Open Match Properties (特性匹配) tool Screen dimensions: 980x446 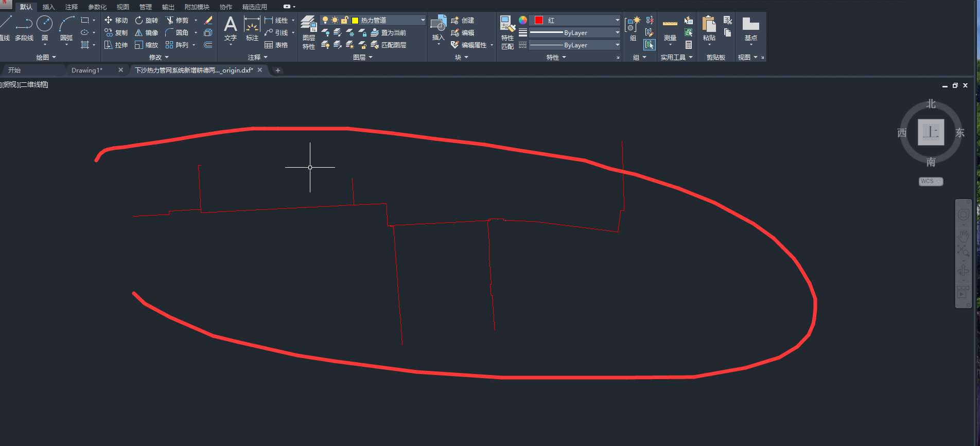pos(507,32)
